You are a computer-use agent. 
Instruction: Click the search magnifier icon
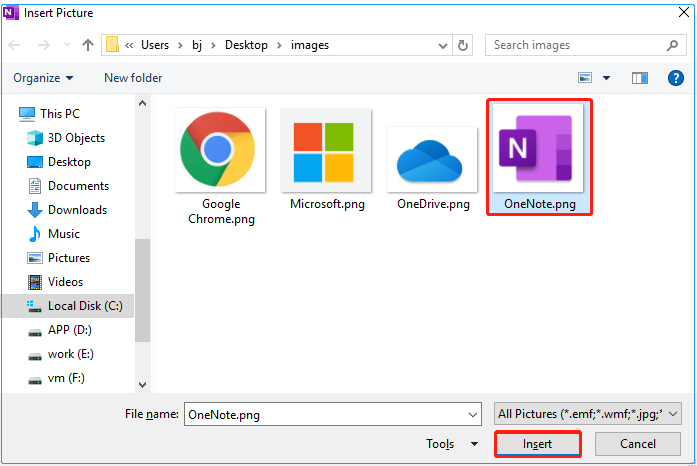tap(673, 45)
